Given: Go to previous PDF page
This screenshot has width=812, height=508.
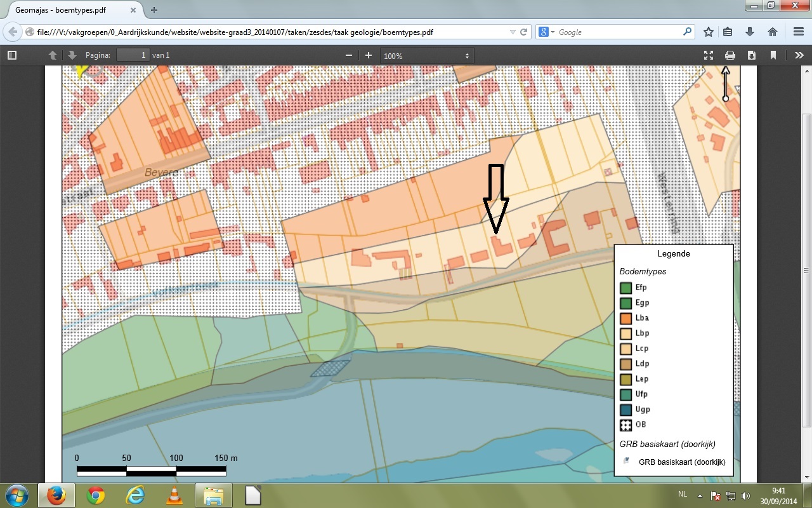Looking at the screenshot, I should [x=53, y=55].
